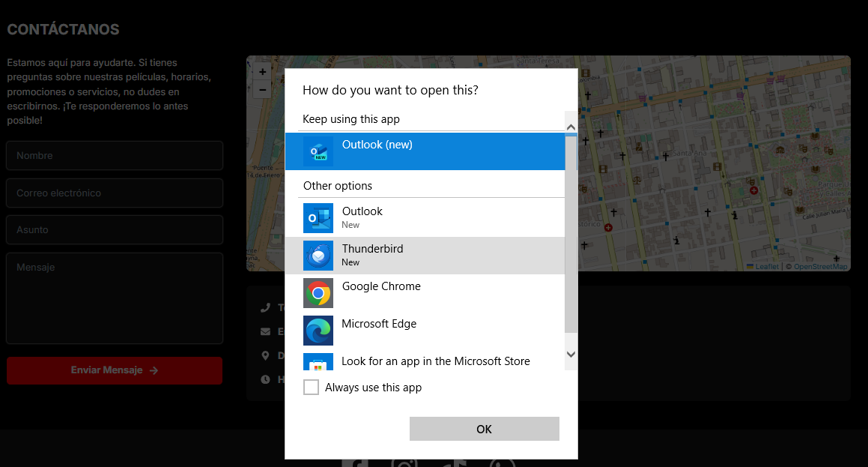
Task: Open the OpenStreetMap attribution link
Action: (820, 267)
